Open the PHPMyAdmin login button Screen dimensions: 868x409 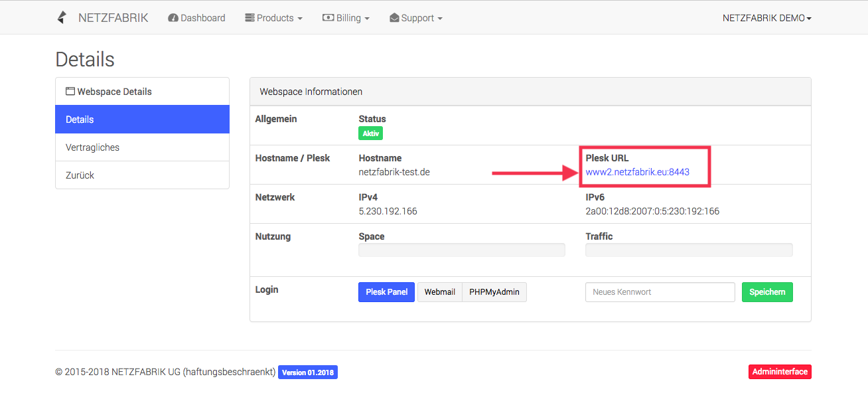(494, 292)
